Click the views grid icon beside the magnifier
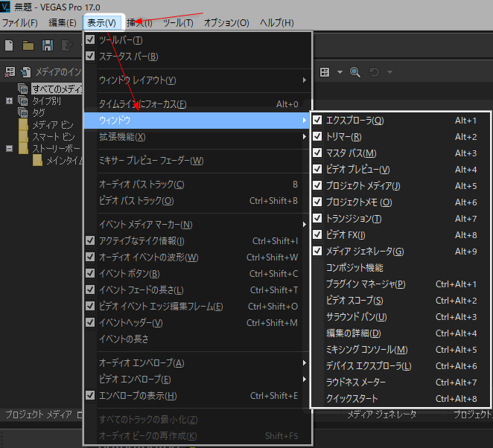Image resolution: width=493 pixels, height=448 pixels. (x=325, y=72)
